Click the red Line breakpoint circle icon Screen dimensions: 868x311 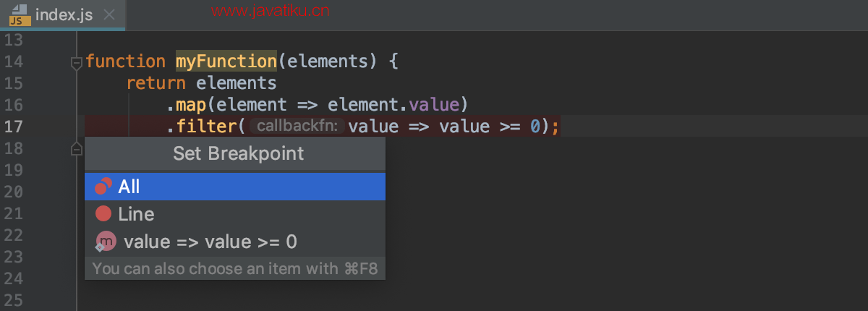[x=103, y=213]
